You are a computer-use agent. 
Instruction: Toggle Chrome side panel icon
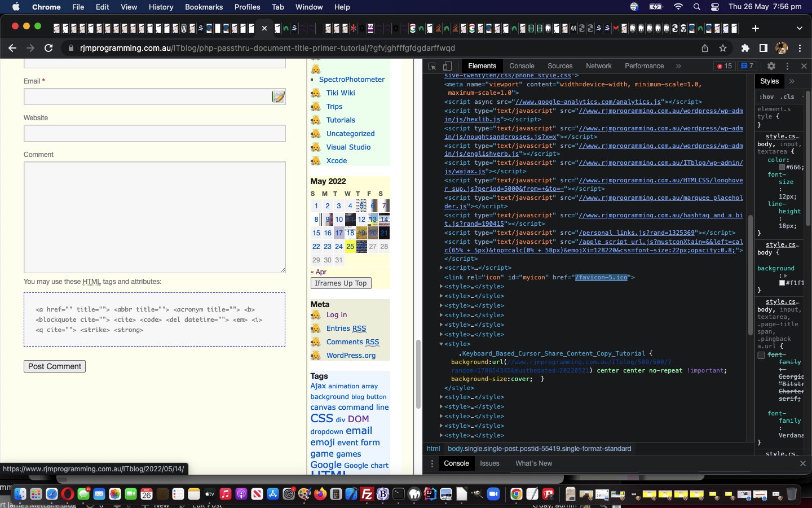click(x=764, y=48)
